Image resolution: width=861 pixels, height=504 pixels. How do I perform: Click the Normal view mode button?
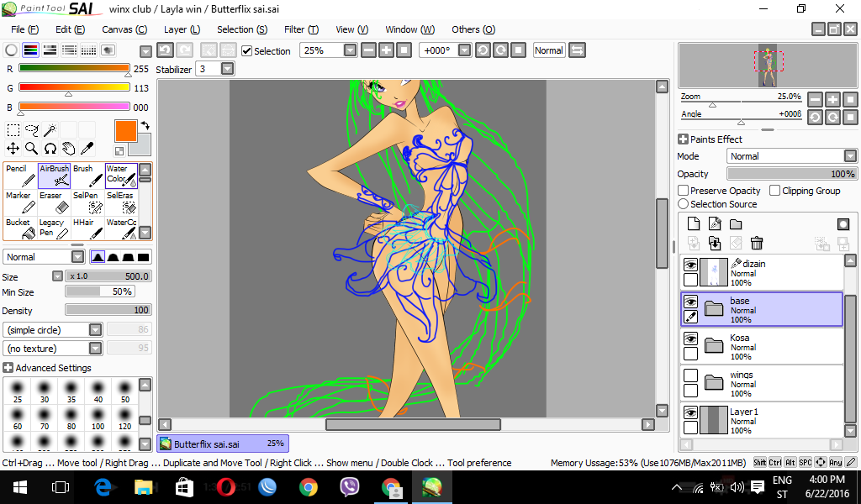pyautogui.click(x=548, y=50)
